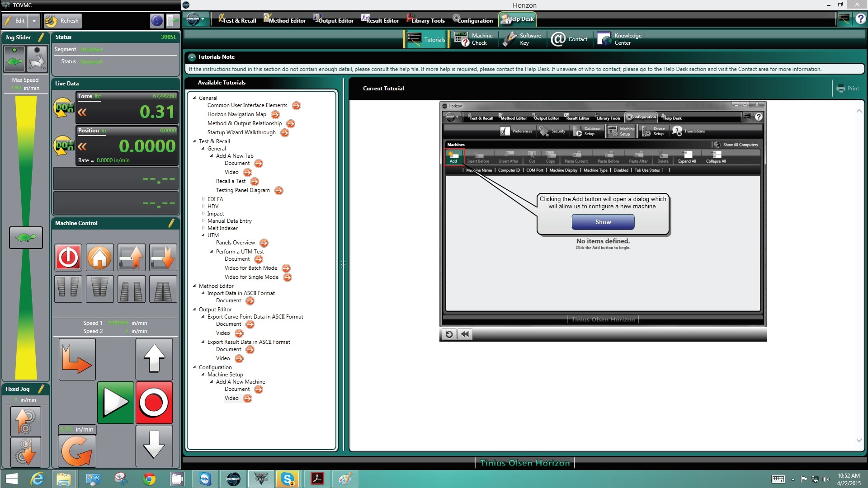Viewport: 868px width, 488px height.
Task: Click the Print button
Action: [x=848, y=89]
